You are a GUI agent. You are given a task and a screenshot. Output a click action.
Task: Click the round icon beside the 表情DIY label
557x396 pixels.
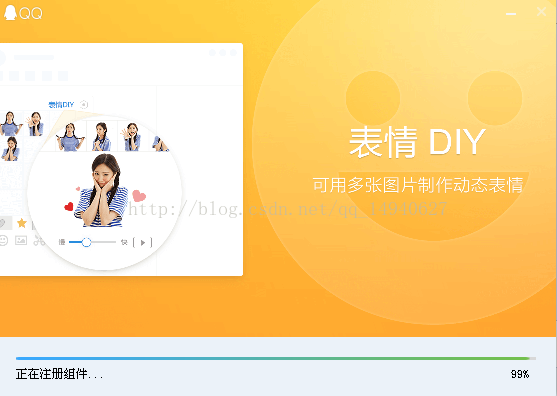coord(84,104)
